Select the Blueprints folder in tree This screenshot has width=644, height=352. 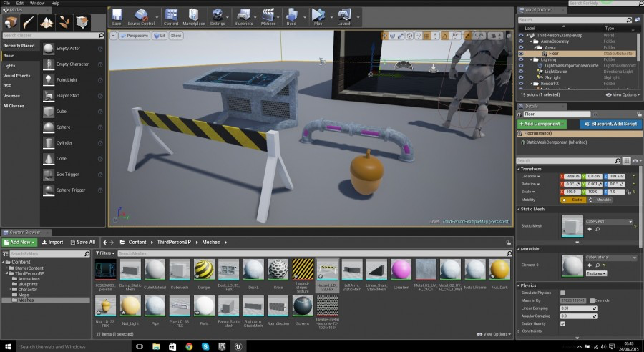tap(28, 284)
